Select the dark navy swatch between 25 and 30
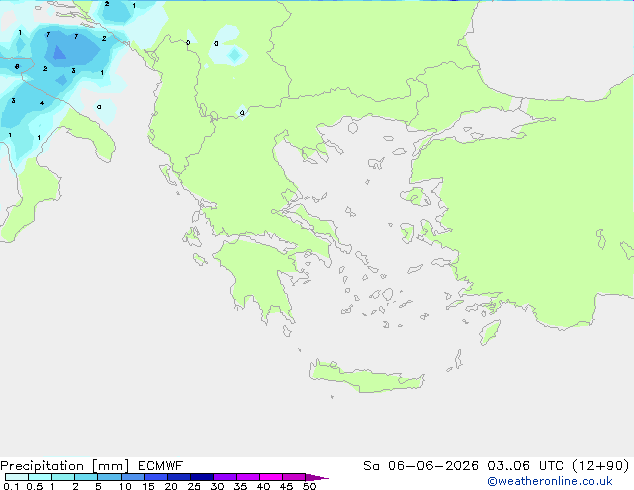The width and height of the screenshot is (634, 490). click(202, 477)
